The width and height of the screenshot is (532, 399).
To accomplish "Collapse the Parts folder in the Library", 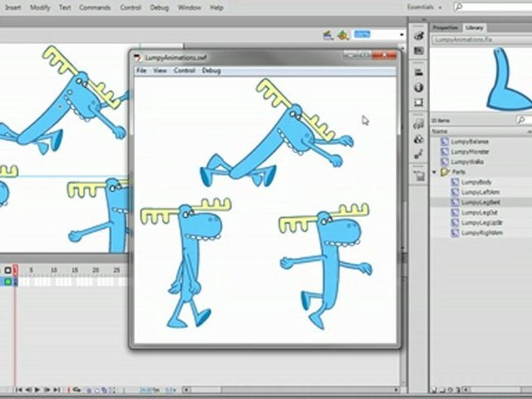I will (x=434, y=172).
